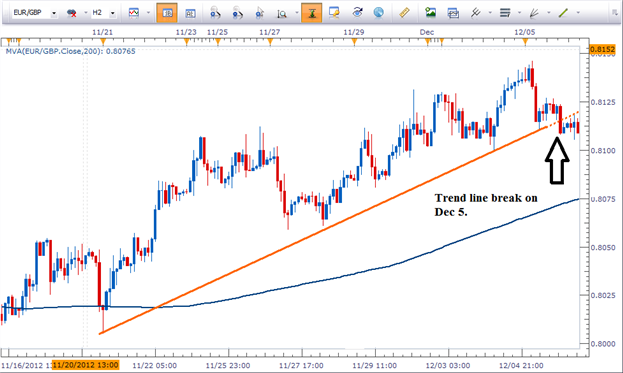Select the orange trend line on chart
623x373 pixels.
click(x=323, y=230)
